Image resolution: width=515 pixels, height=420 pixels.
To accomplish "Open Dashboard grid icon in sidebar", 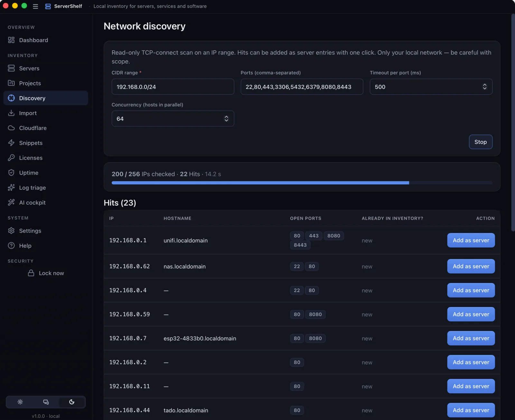I will click(11, 40).
